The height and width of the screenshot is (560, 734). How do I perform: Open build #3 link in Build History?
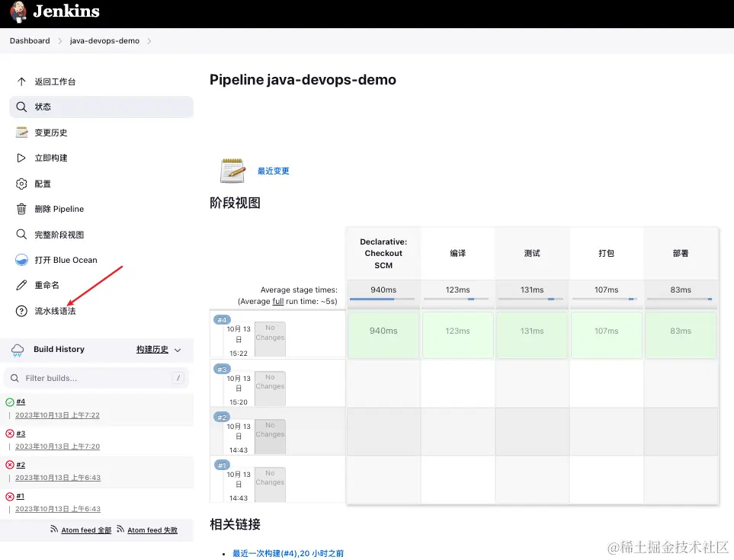pos(21,434)
